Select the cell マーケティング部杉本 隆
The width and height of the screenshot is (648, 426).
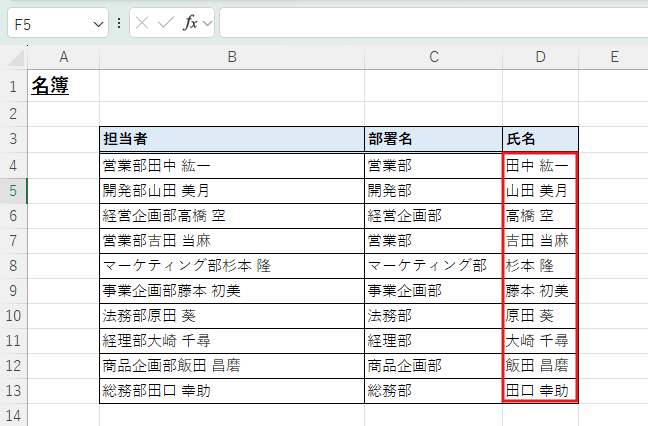click(232, 265)
